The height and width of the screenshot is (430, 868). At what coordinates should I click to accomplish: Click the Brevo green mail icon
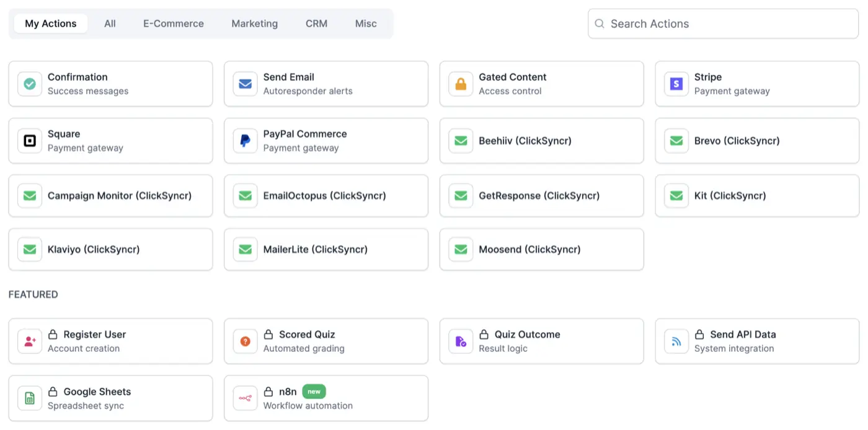676,141
